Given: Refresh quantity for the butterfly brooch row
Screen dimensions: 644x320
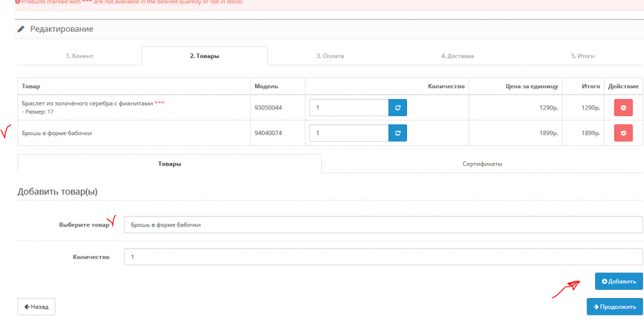Looking at the screenshot, I should [x=397, y=133].
